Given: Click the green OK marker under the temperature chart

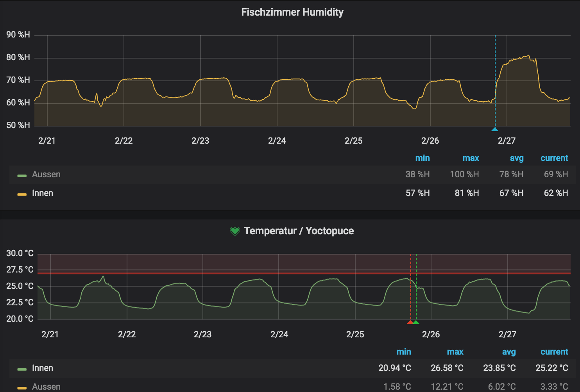Looking at the screenshot, I should (416, 322).
